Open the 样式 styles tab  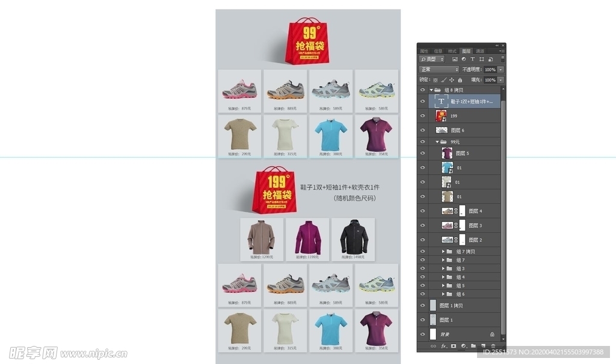click(452, 51)
